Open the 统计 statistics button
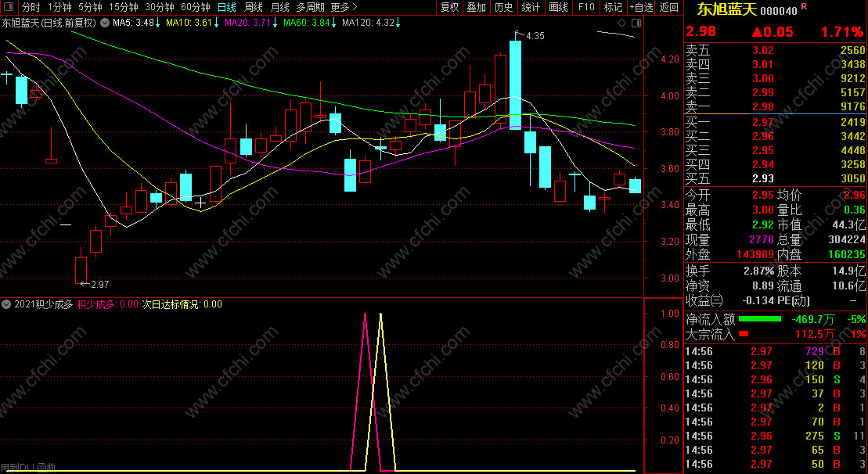 point(531,7)
